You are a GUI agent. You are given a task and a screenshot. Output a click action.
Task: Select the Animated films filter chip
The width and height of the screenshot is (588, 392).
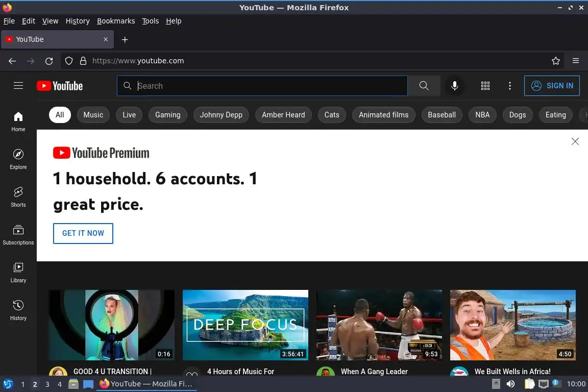click(x=383, y=115)
